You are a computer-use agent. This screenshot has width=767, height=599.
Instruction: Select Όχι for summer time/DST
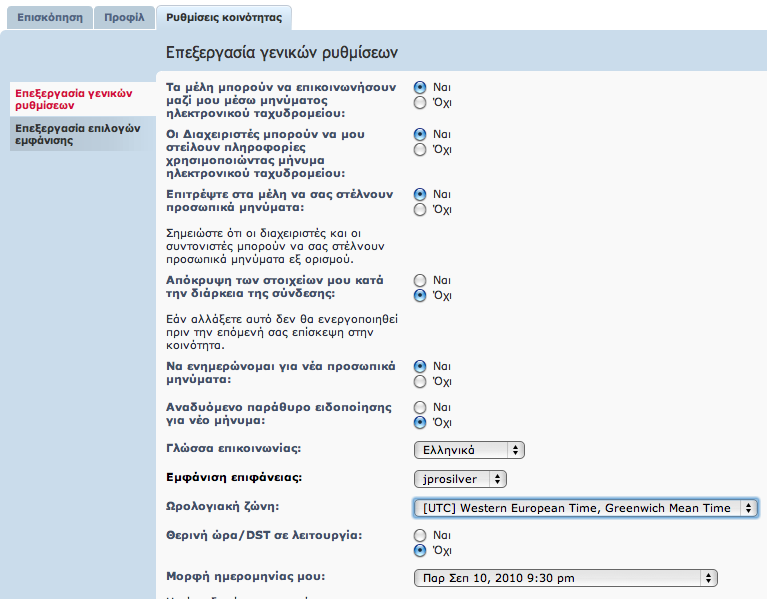[420, 550]
